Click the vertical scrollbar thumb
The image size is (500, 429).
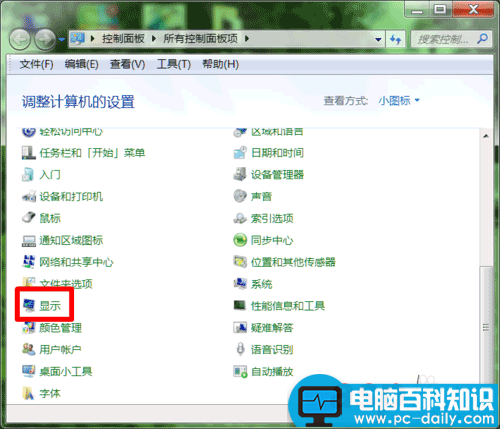click(486, 328)
